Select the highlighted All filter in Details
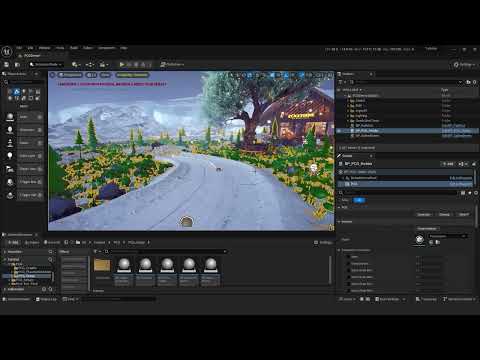The width and height of the screenshot is (480, 360). [359, 200]
